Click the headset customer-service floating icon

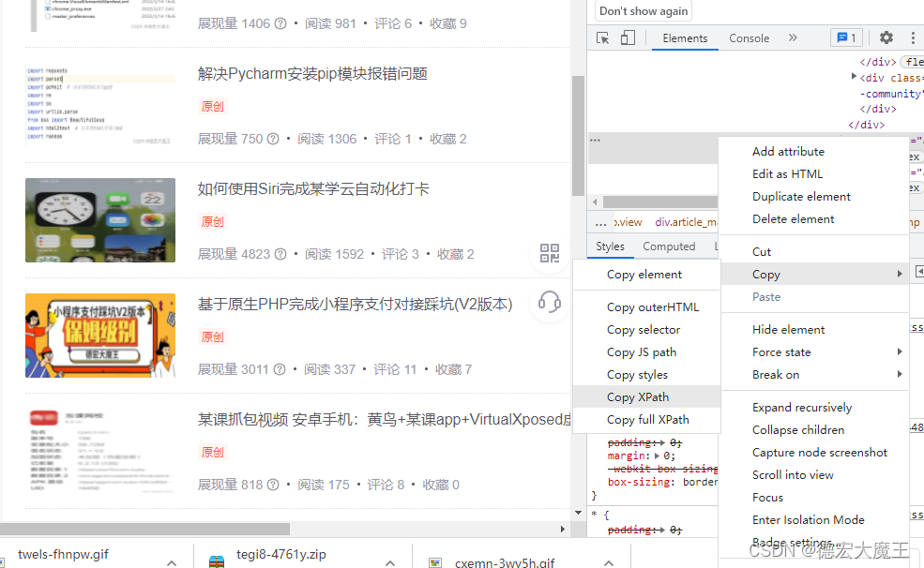[x=550, y=302]
